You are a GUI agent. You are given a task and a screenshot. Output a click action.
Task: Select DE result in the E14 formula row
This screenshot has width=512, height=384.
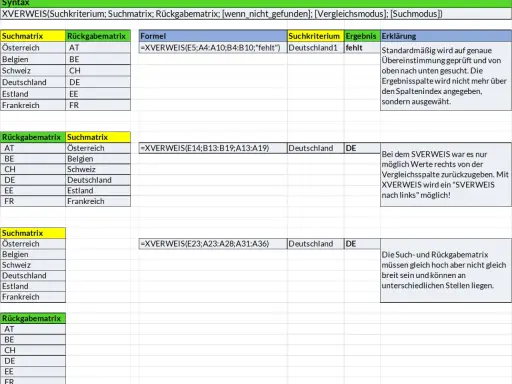tap(362, 148)
